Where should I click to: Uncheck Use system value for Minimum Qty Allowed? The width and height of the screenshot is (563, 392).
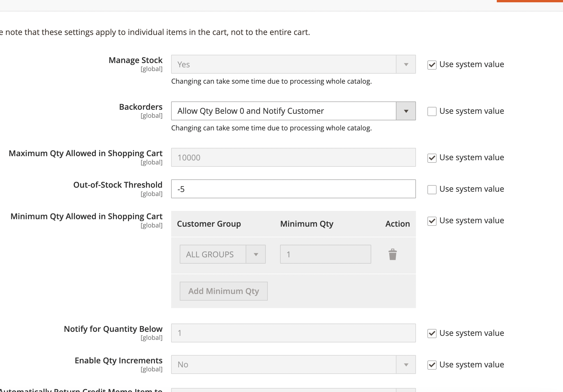(x=432, y=221)
